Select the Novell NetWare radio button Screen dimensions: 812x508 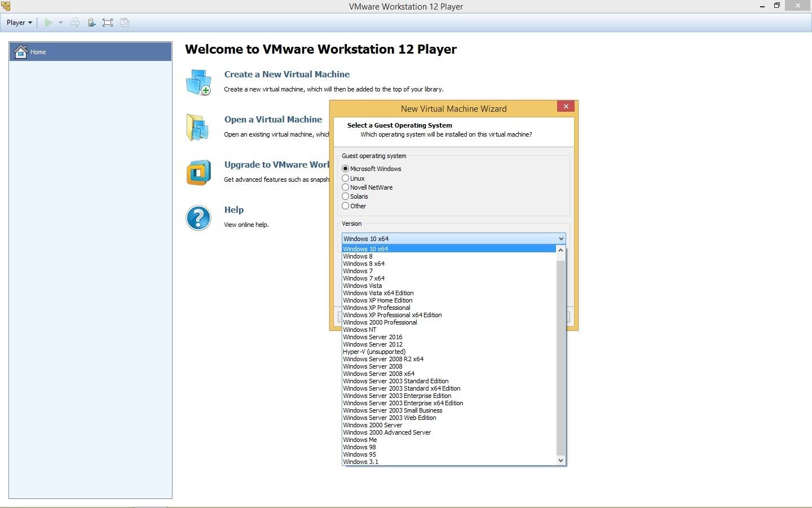tap(345, 187)
